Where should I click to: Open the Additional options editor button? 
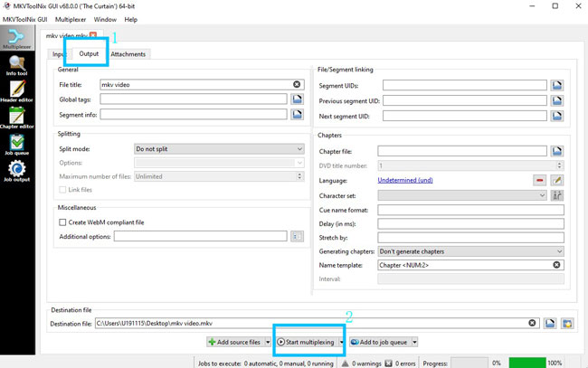coord(297,237)
